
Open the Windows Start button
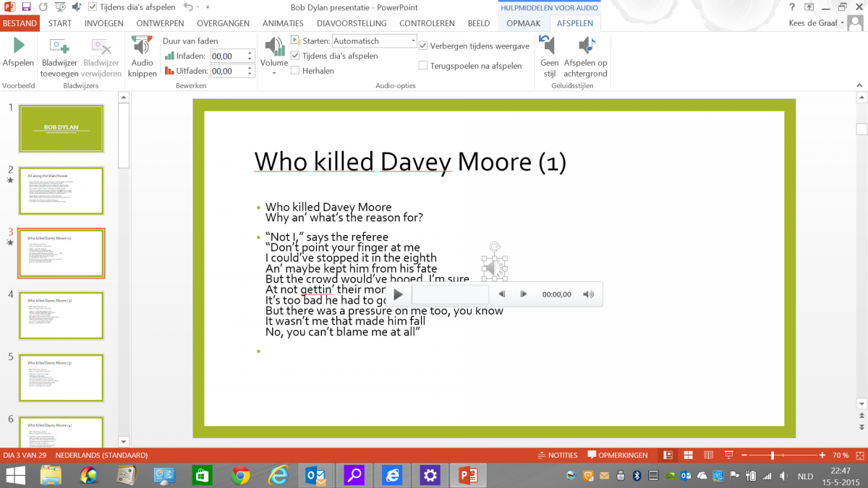[15, 475]
